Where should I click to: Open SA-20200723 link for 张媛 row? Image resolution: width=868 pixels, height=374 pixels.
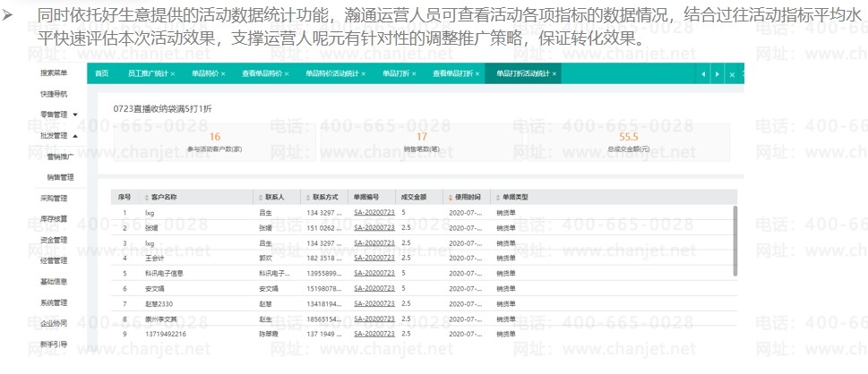click(374, 227)
